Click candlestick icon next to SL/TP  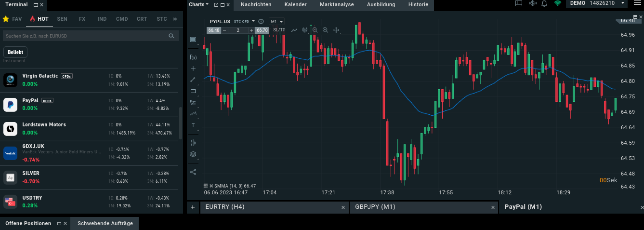305,30
